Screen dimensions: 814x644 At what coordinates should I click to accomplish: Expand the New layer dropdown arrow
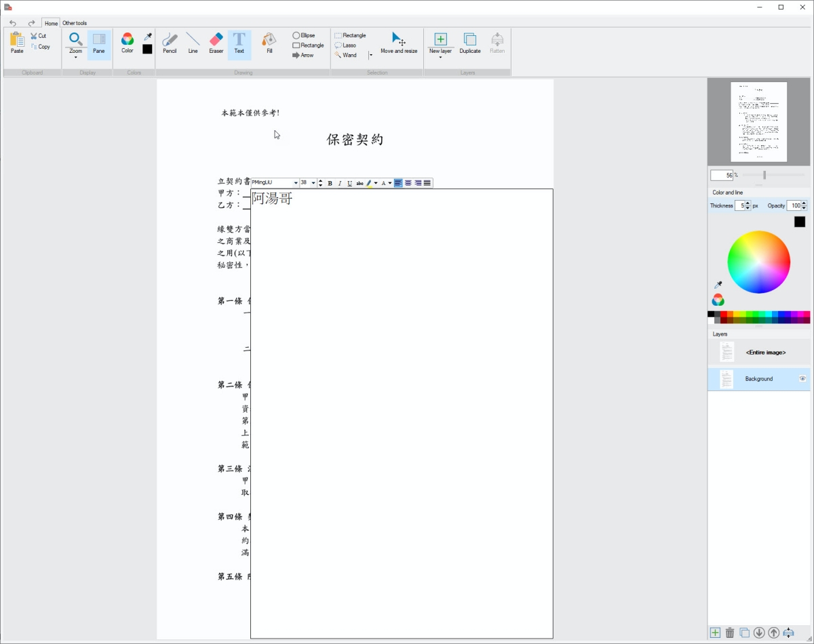pyautogui.click(x=440, y=58)
